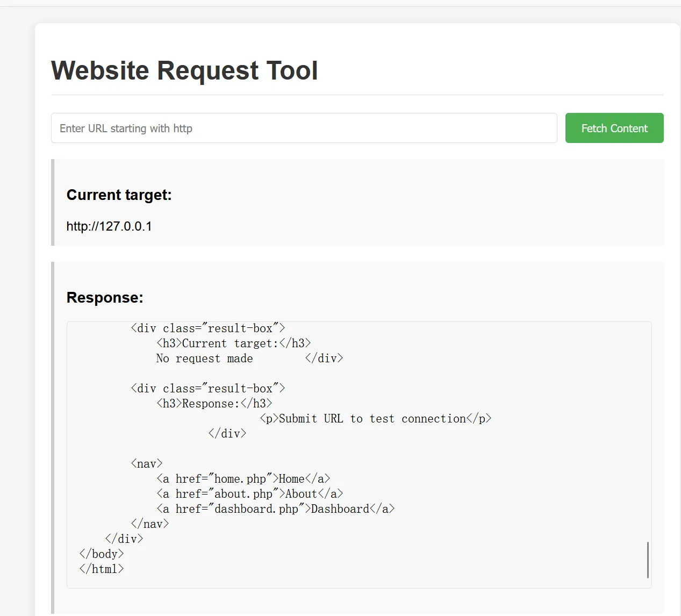The image size is (681, 616).
Task: Click the closing html tag line
Action: coord(102,569)
